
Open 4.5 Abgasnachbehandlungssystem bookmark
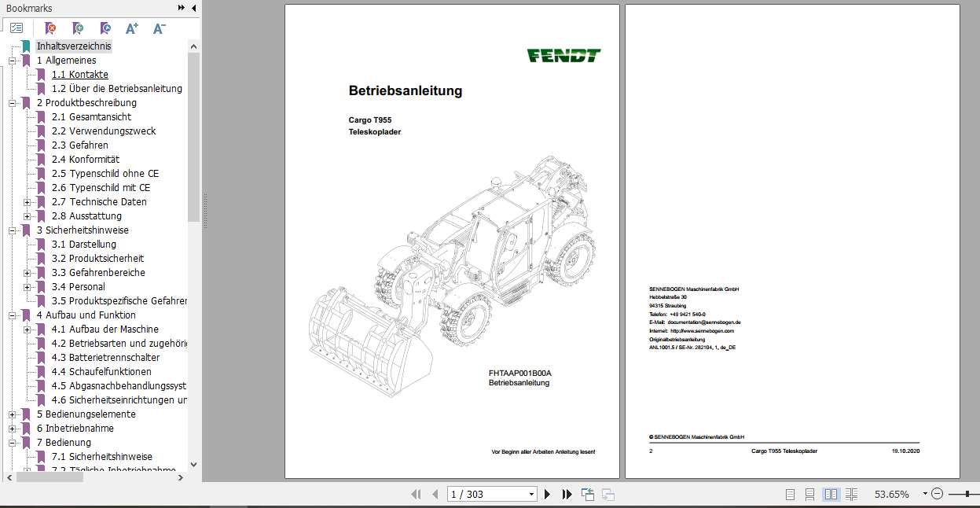tap(119, 386)
